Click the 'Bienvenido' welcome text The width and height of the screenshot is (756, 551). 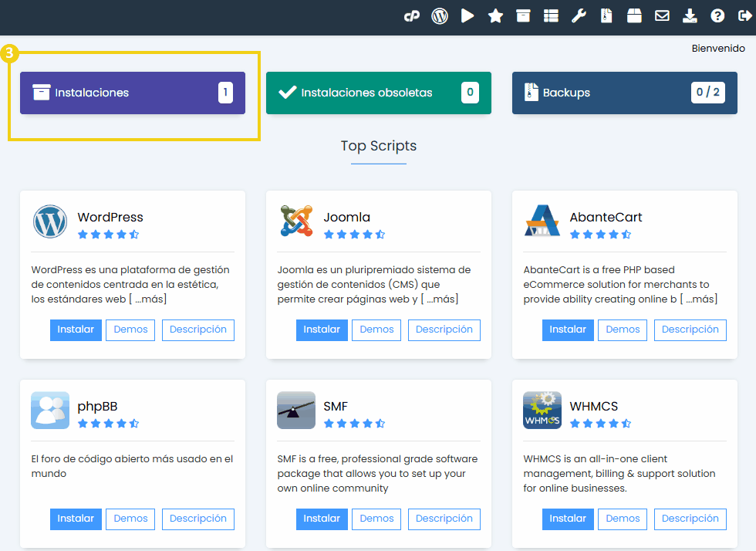tap(718, 49)
